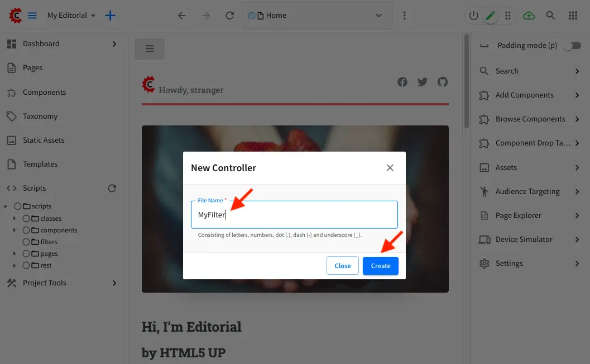Open the Settings panel entry
This screenshot has width=590, height=364.
point(530,263)
